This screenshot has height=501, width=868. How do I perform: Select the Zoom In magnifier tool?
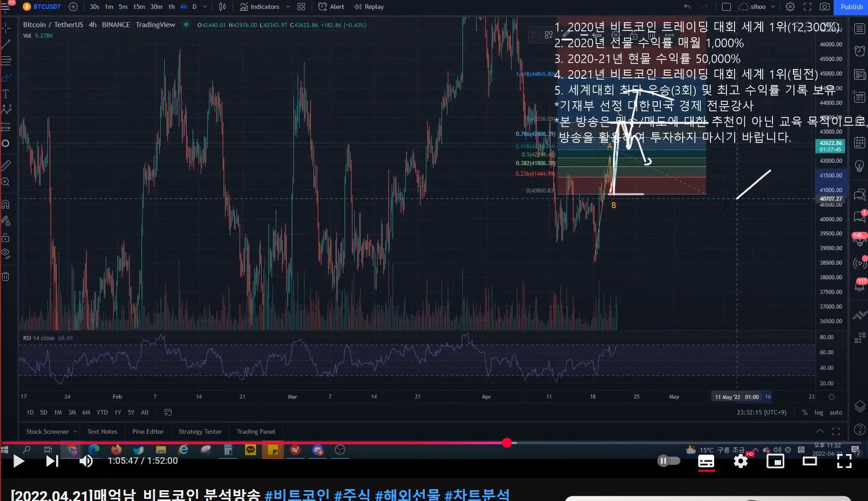coord(6,182)
